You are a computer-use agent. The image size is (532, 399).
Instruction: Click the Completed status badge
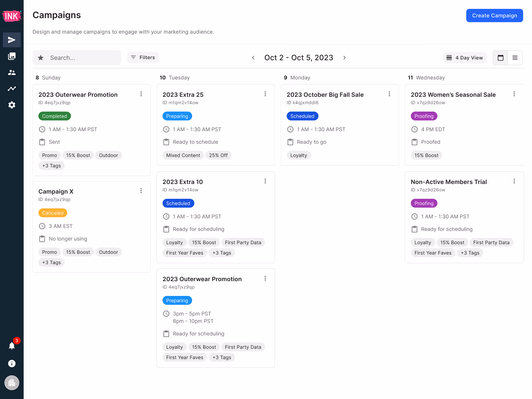(x=55, y=116)
